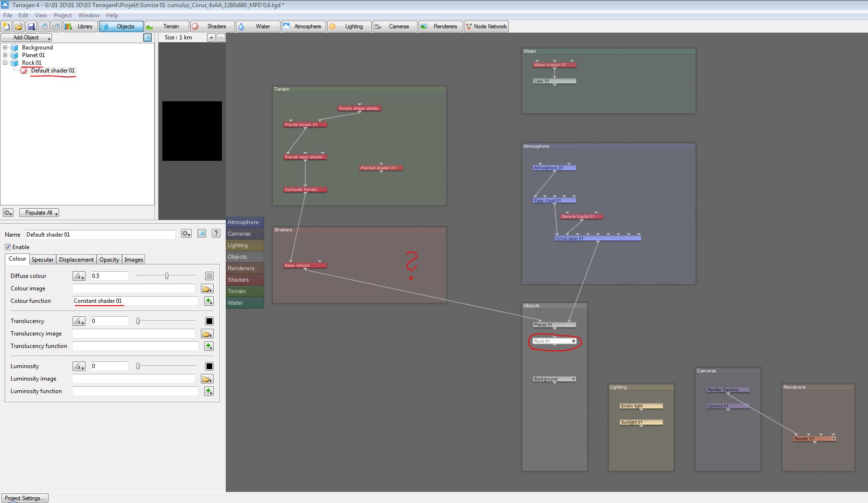Select Planet 01 in the object list
Screen dimensions: 868x503
33,55
